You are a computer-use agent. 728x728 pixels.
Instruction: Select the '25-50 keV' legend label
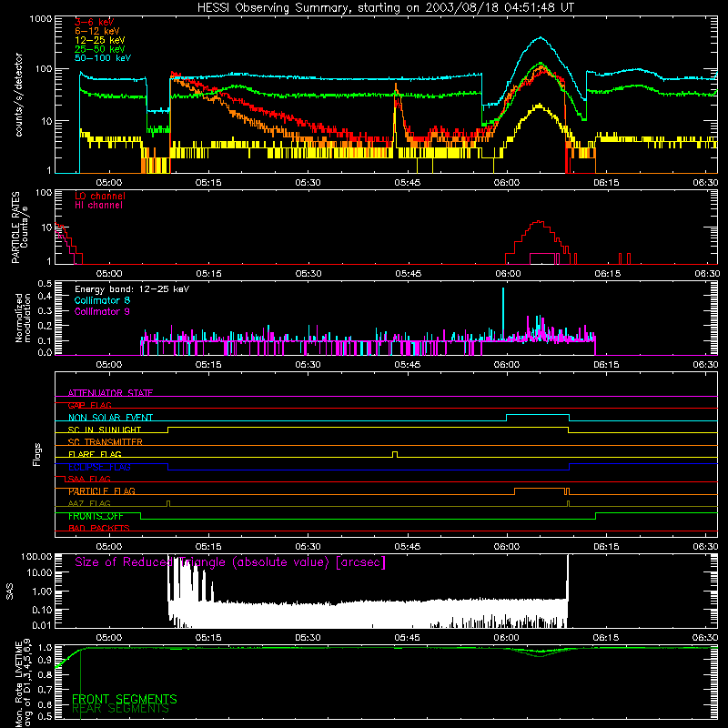coord(100,49)
